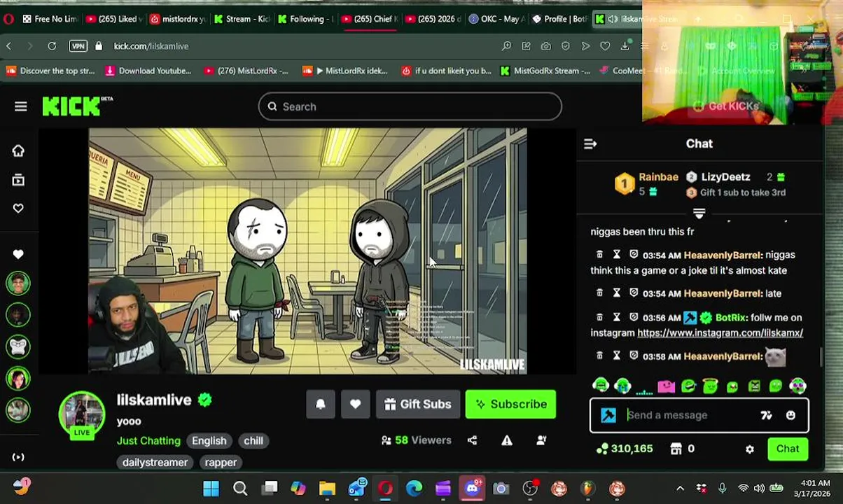
Task: Open Opera downloads icon
Action: pyautogui.click(x=625, y=46)
